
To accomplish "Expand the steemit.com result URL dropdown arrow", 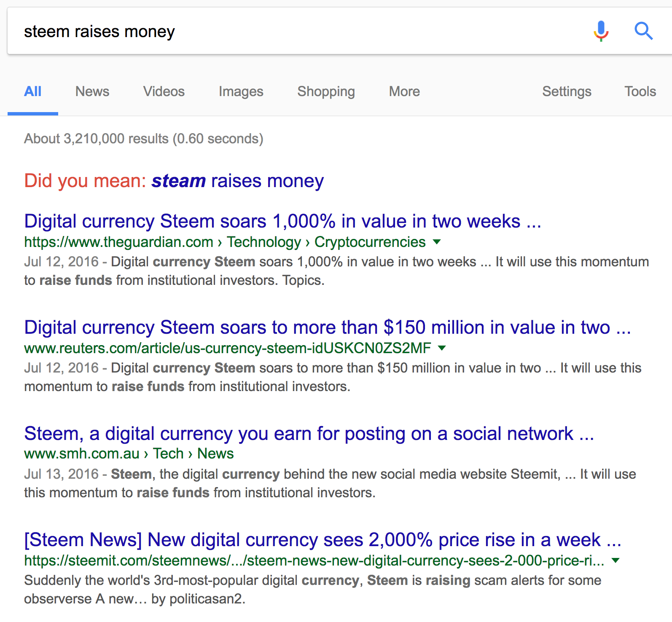I will click(x=616, y=560).
